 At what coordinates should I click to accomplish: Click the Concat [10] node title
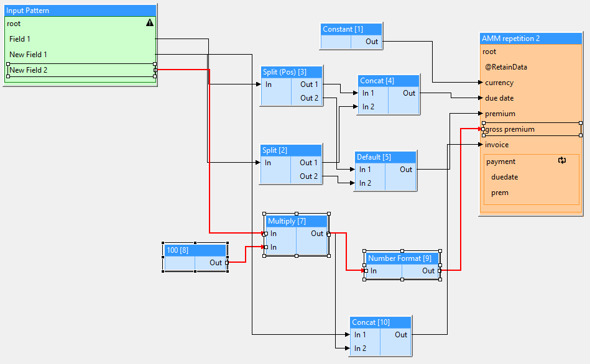[x=380, y=322]
